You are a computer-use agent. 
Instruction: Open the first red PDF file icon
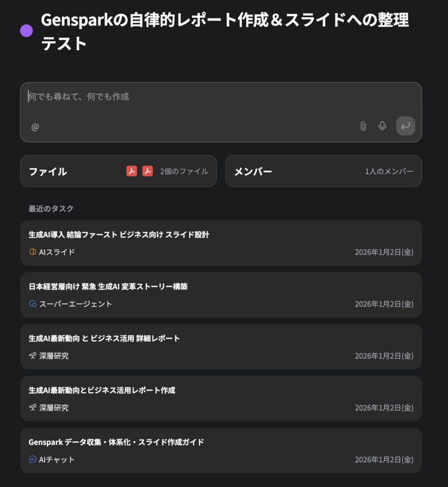point(132,171)
